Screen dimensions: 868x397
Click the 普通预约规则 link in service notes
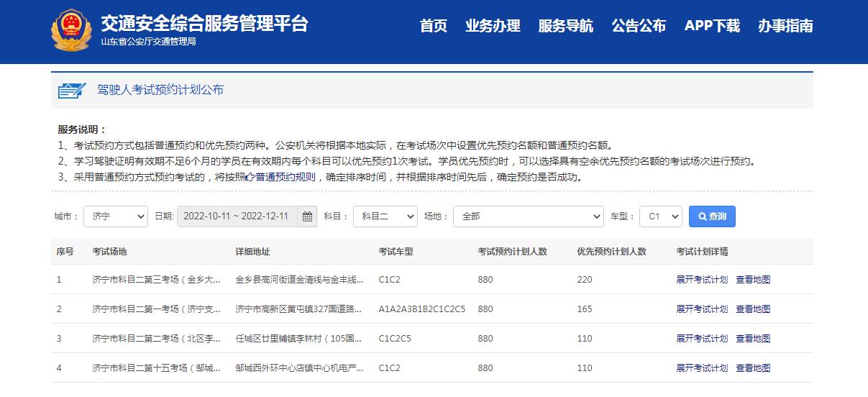(284, 177)
